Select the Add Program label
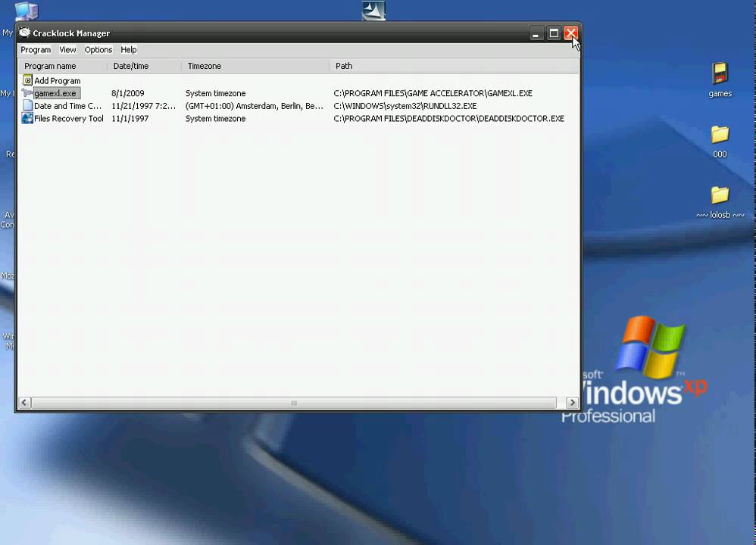The image size is (756, 545). click(x=58, y=80)
